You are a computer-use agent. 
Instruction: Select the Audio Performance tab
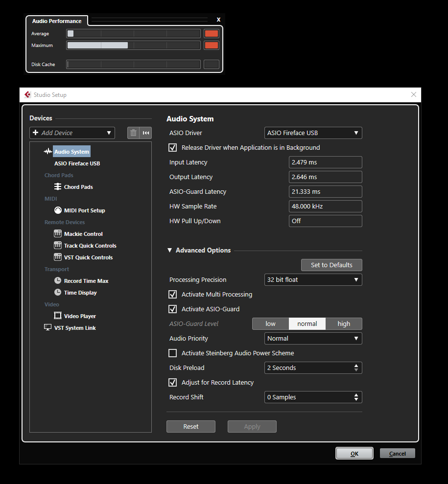(57, 21)
